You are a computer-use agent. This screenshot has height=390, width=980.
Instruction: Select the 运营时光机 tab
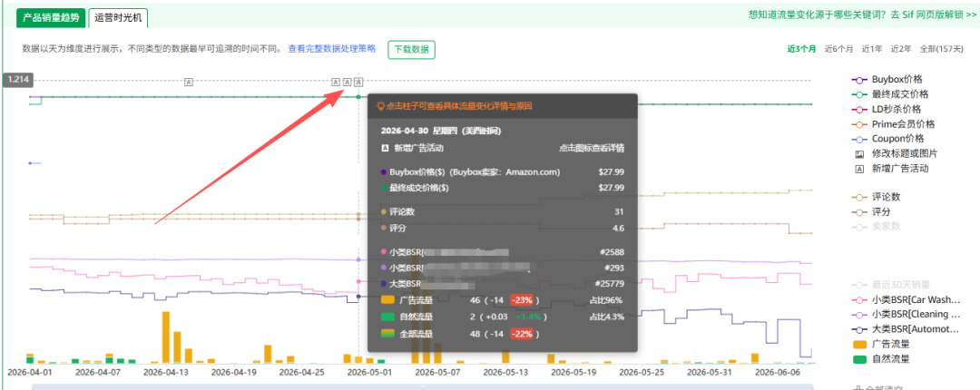tap(118, 17)
